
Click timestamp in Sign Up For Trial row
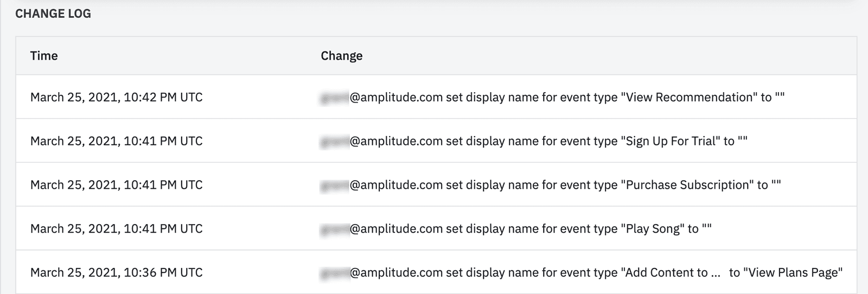point(116,141)
